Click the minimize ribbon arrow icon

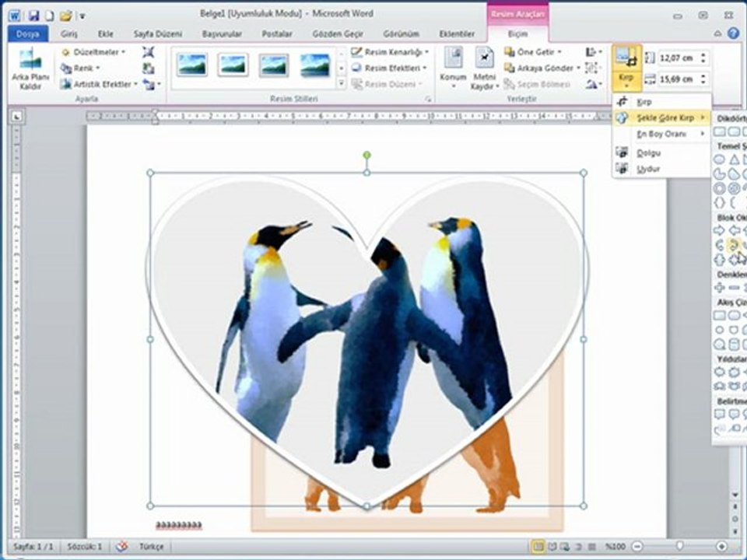coord(718,33)
